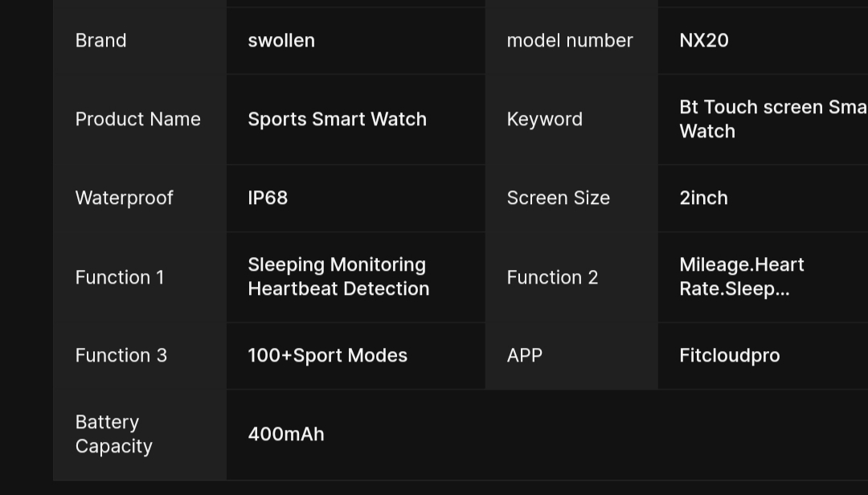Viewport: 868px width, 495px height.
Task: Select the 400mAh battery value
Action: click(285, 434)
